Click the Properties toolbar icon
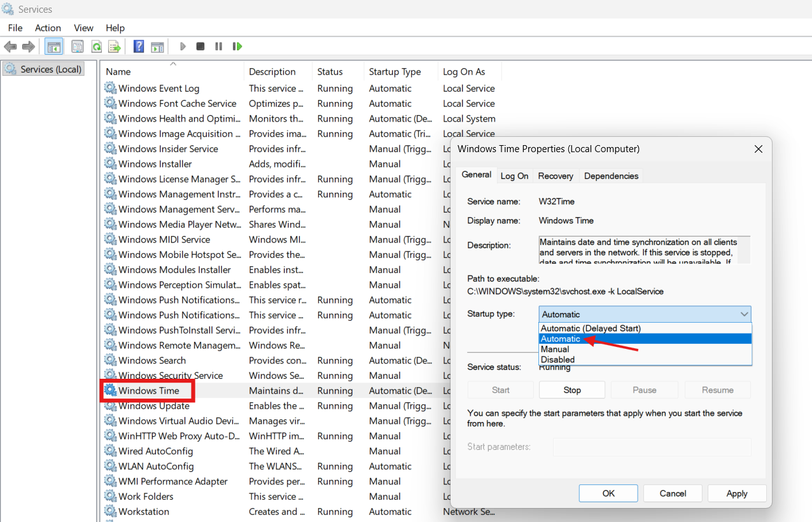This screenshot has height=522, width=812. click(78, 46)
